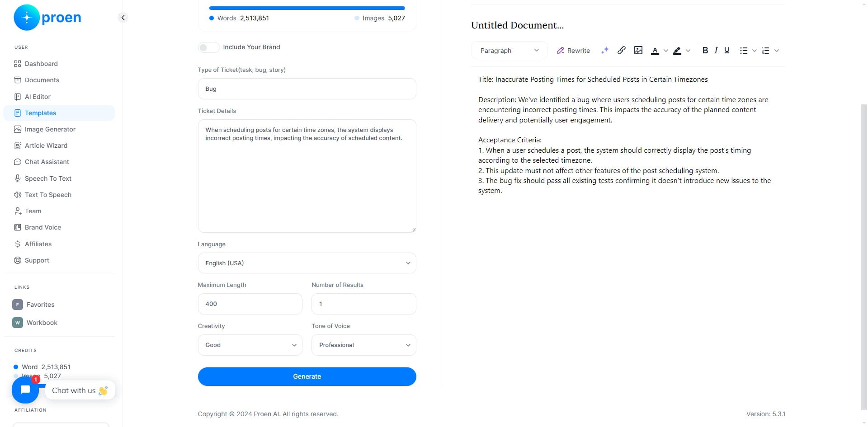Collapse the sidebar with the arrow button

(123, 18)
